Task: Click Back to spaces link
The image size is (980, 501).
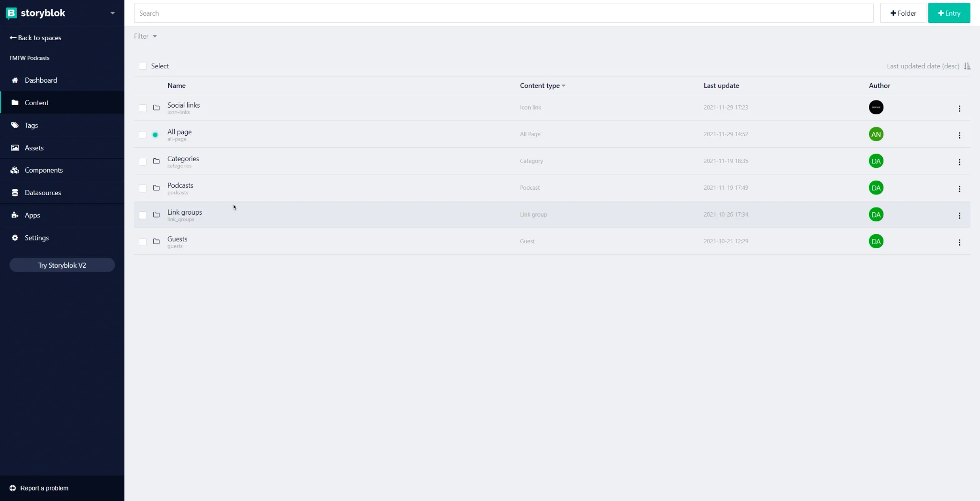Action: point(35,38)
